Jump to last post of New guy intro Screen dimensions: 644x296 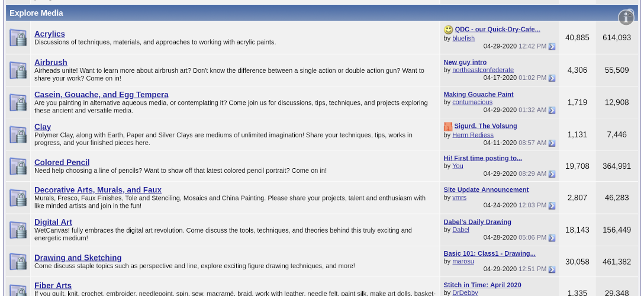pyautogui.click(x=552, y=78)
